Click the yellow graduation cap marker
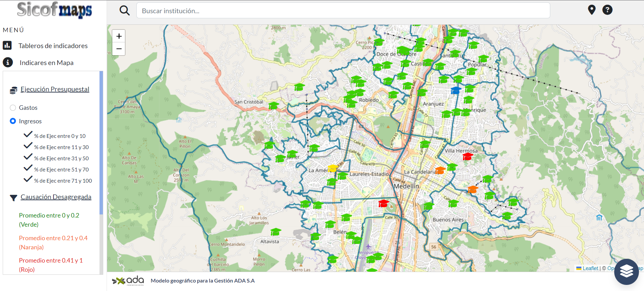 click(333, 168)
